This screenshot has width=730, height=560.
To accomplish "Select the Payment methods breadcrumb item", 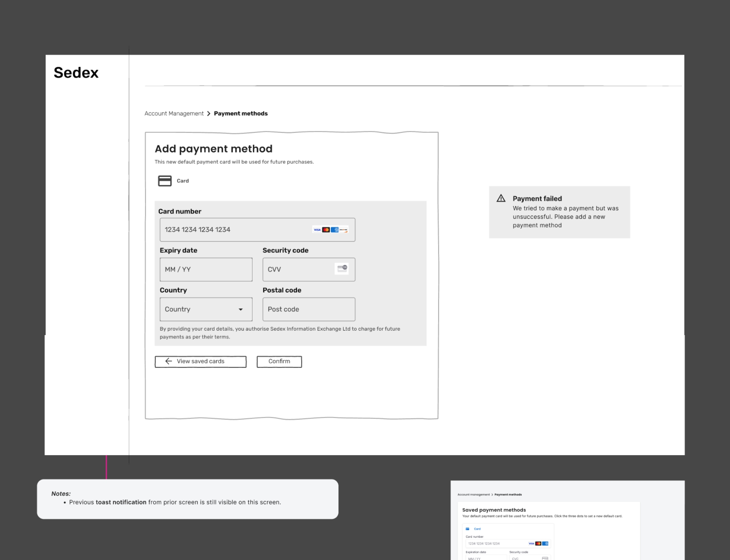I will coord(241,114).
